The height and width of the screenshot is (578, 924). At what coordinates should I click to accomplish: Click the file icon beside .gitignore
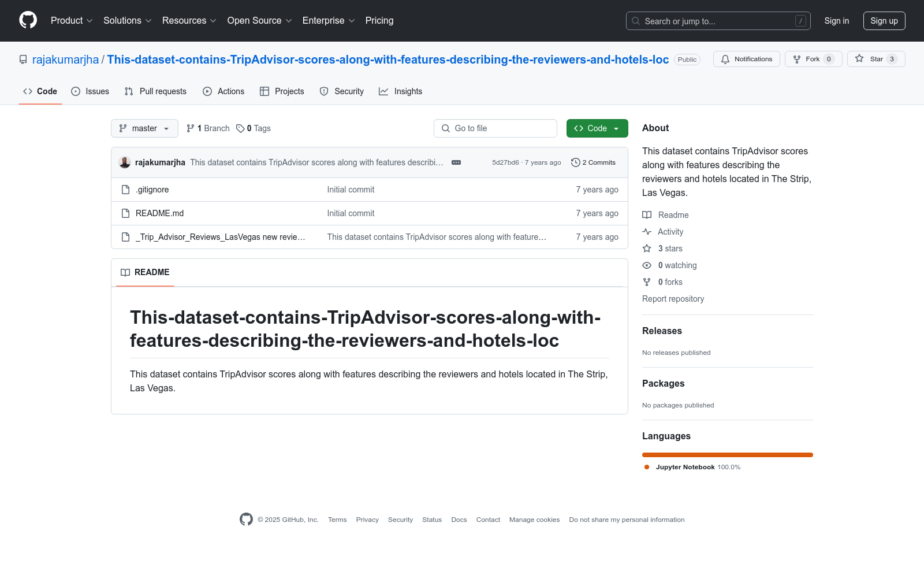point(125,190)
